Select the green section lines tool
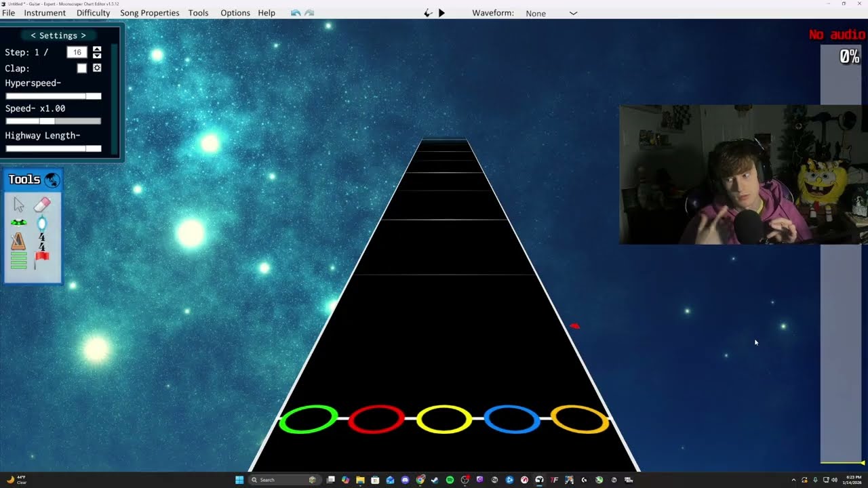This screenshot has width=868, height=488. pyautogui.click(x=18, y=260)
